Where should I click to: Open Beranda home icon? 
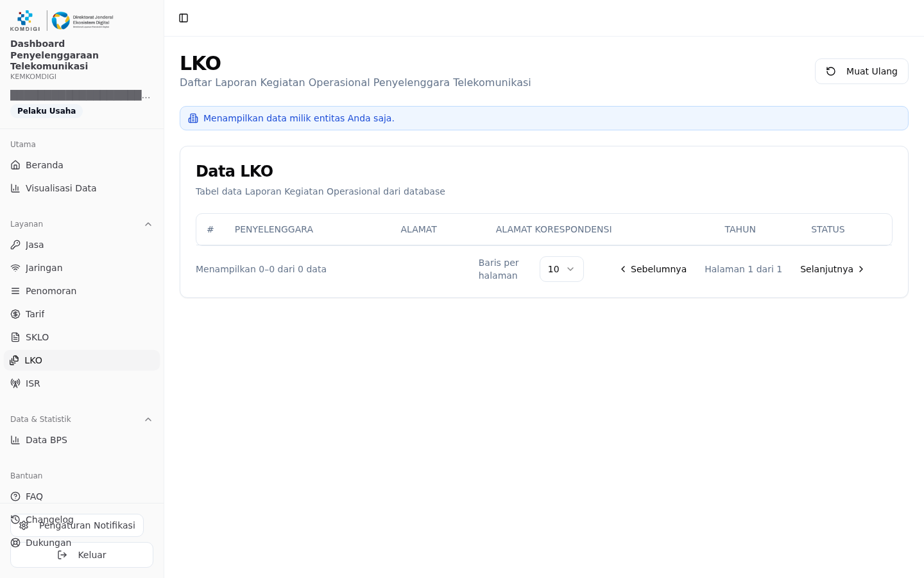15,165
